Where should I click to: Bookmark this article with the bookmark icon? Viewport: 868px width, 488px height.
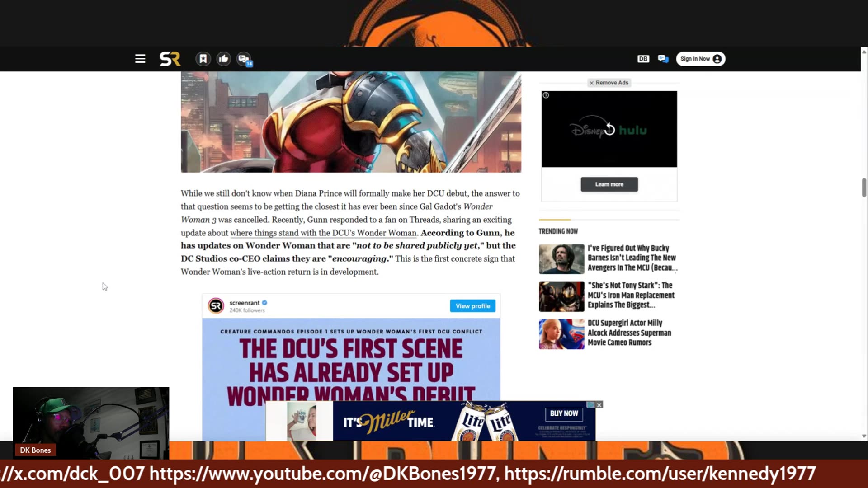[203, 59]
